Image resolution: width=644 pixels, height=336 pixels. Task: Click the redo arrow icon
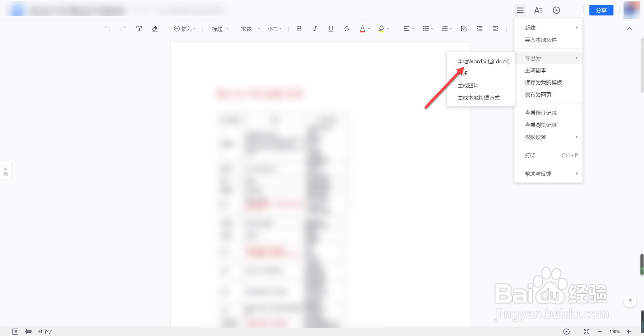coord(123,29)
